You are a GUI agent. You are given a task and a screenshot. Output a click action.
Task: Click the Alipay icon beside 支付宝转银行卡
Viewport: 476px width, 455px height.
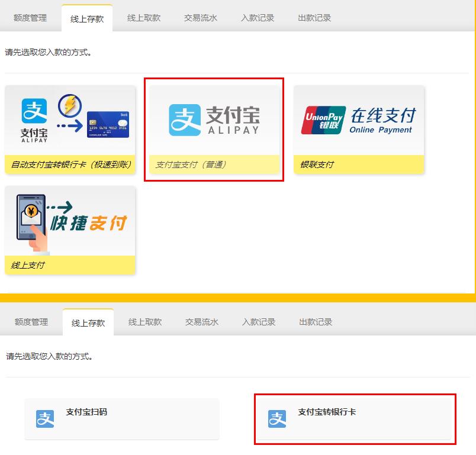(x=276, y=418)
